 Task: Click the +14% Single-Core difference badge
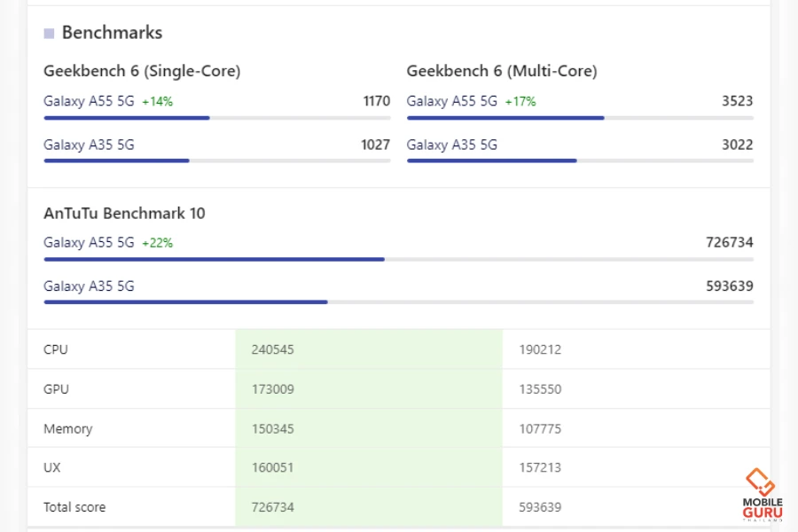(157, 102)
